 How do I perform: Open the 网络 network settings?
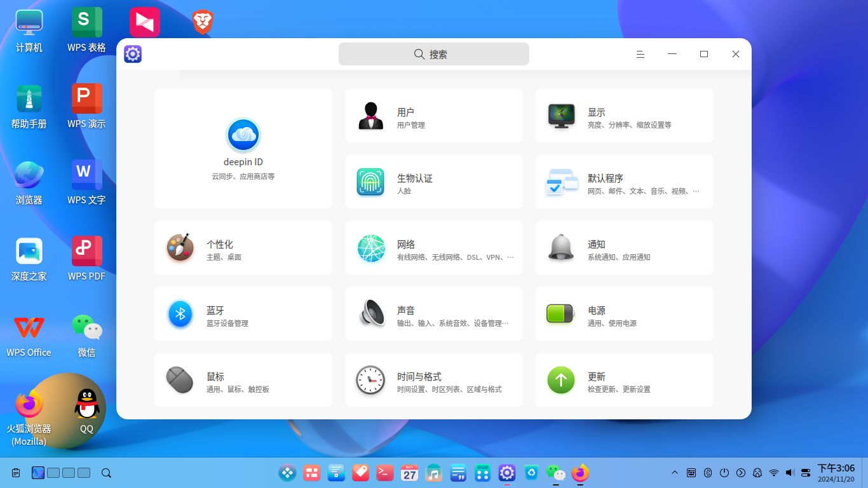433,248
